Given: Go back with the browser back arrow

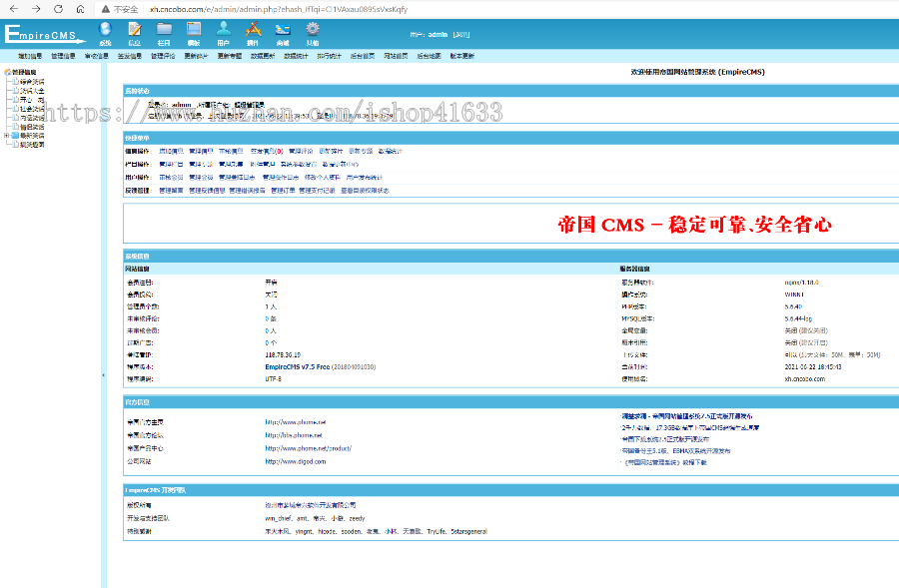Looking at the screenshot, I should 14,9.
